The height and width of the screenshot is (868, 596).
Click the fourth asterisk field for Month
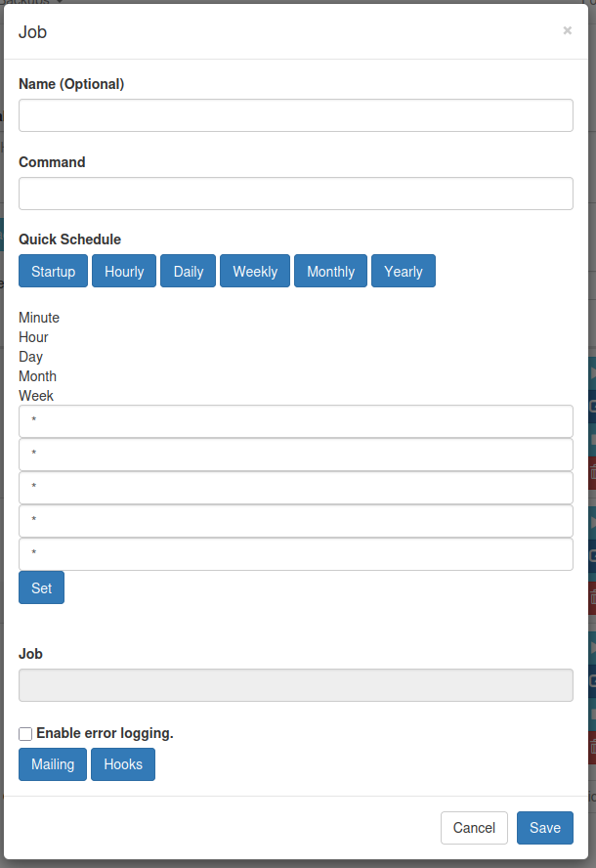point(295,521)
